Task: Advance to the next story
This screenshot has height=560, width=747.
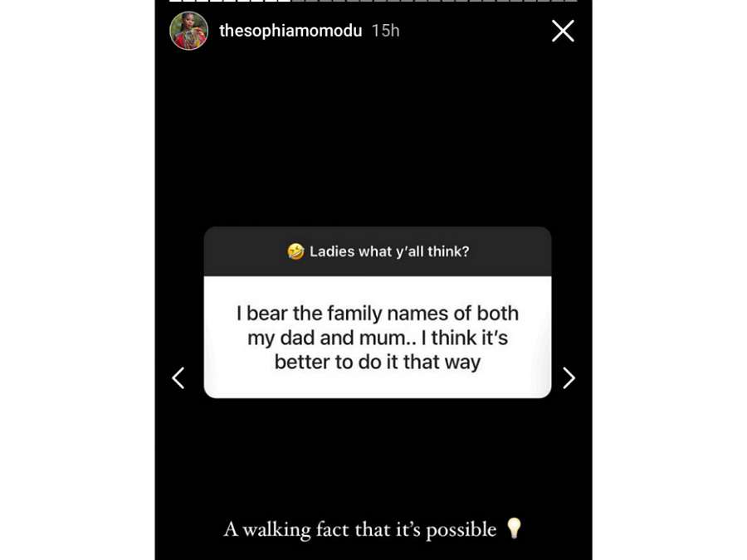Action: 569,378
